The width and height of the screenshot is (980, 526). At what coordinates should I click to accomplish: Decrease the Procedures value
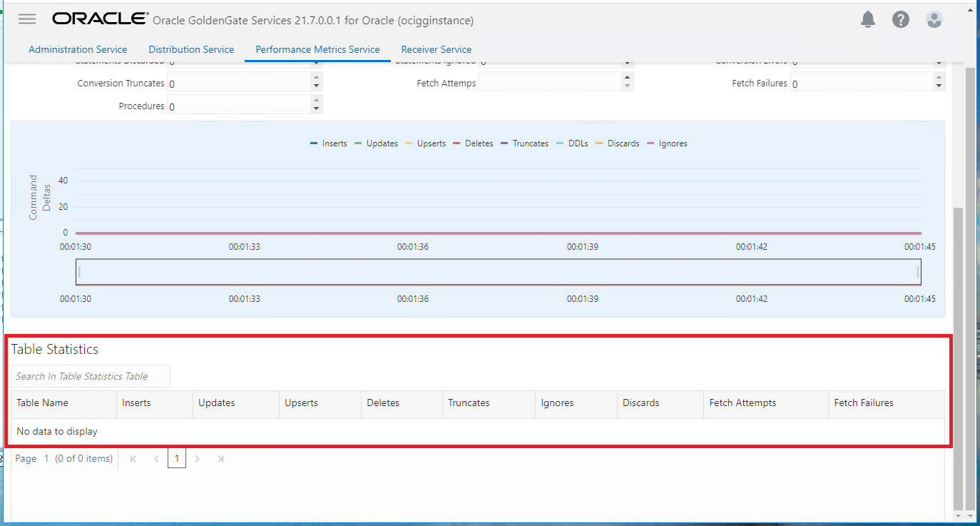tap(317, 110)
